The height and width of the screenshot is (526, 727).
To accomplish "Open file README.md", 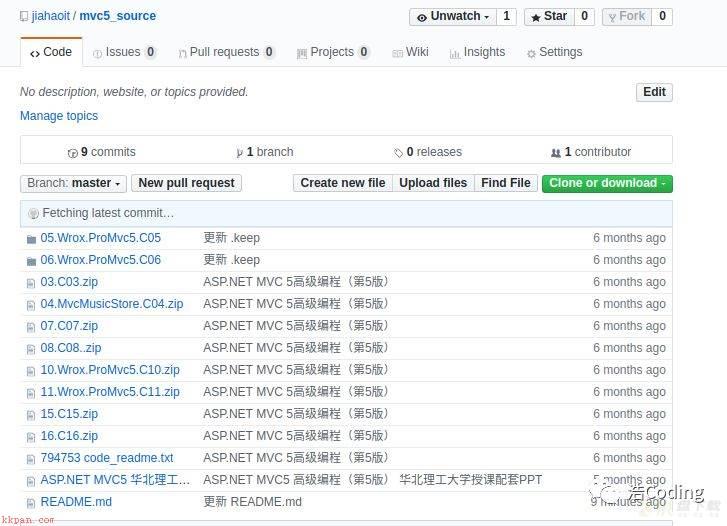I will [76, 502].
